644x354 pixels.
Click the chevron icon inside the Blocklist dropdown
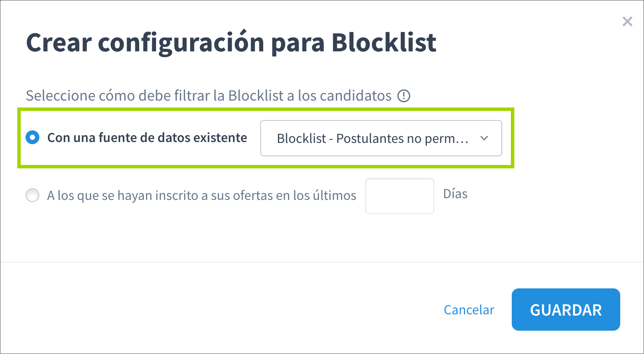click(485, 139)
